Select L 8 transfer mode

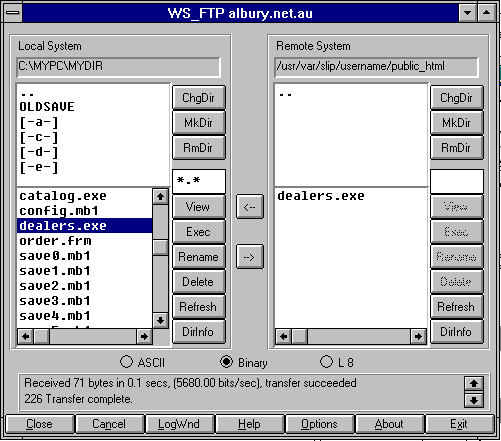tap(337, 362)
